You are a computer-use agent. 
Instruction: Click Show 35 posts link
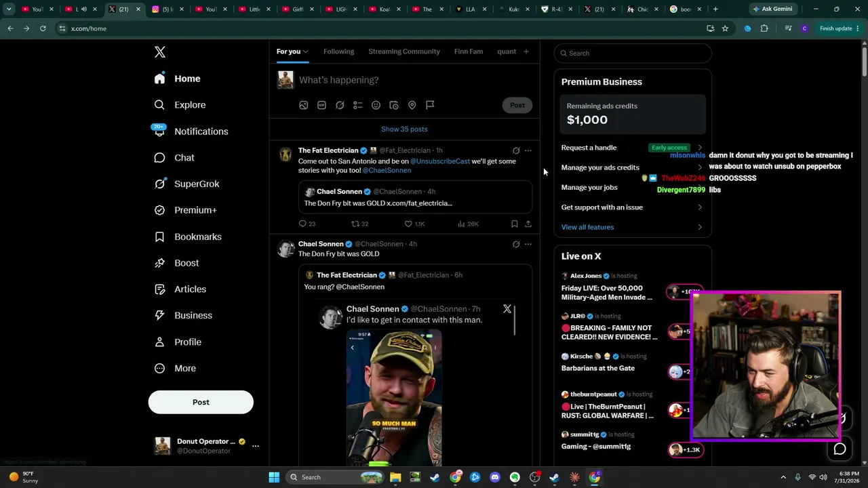[404, 129]
